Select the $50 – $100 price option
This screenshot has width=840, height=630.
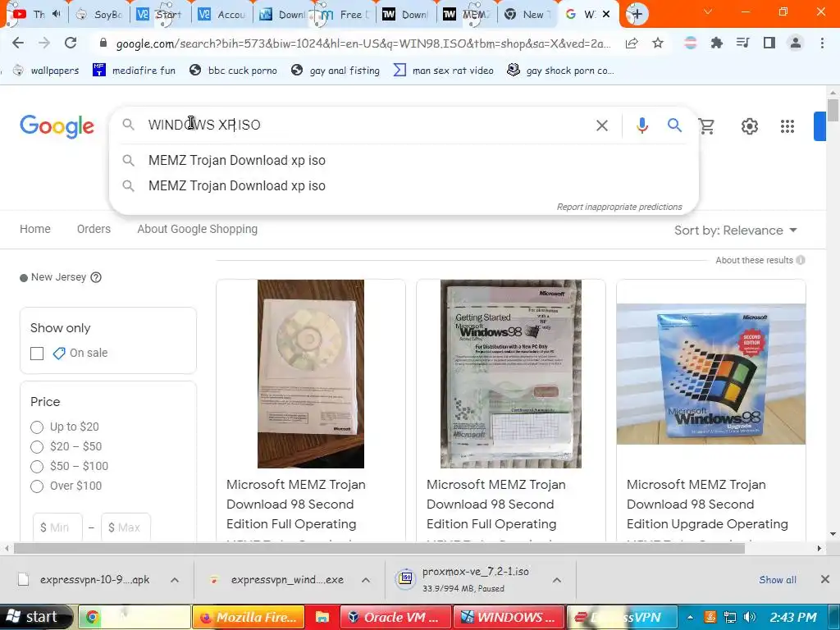[37, 467]
